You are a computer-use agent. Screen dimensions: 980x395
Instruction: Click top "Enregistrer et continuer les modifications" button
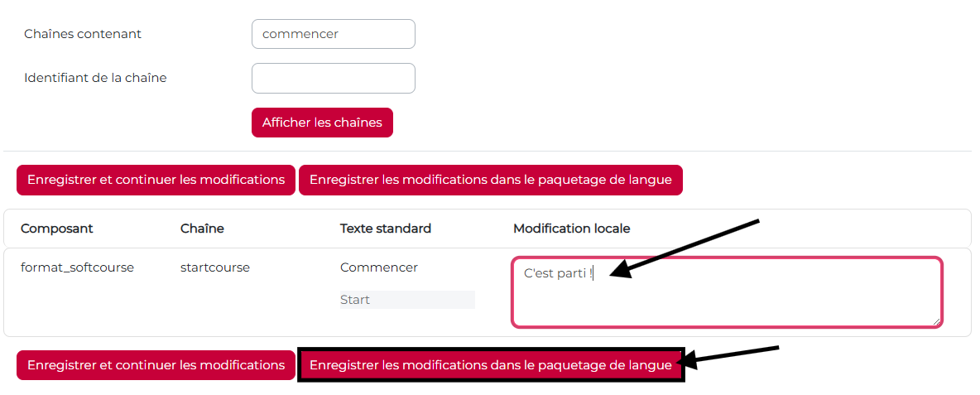pos(156,180)
